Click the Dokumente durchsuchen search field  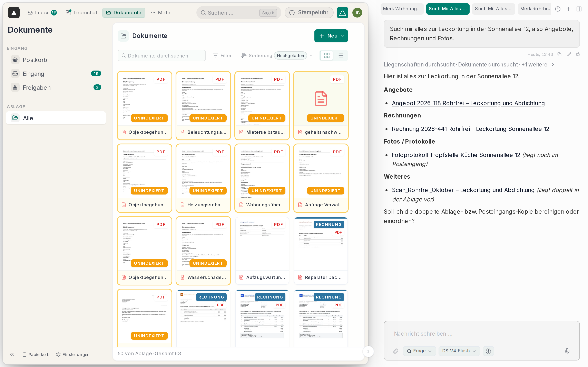(161, 56)
